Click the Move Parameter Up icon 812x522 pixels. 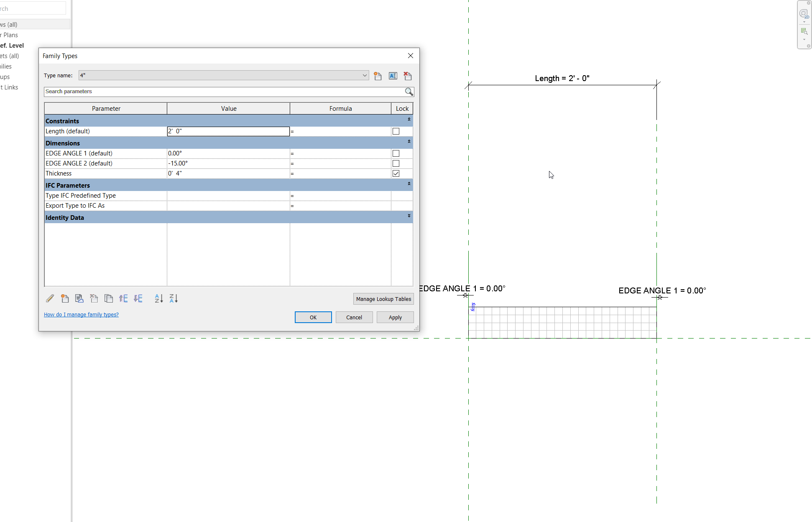pos(123,298)
